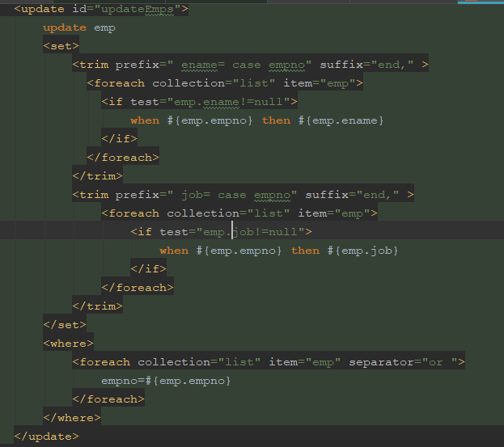The height and width of the screenshot is (447, 504).
Task: Click the closing </update> tag
Action: click(x=47, y=436)
